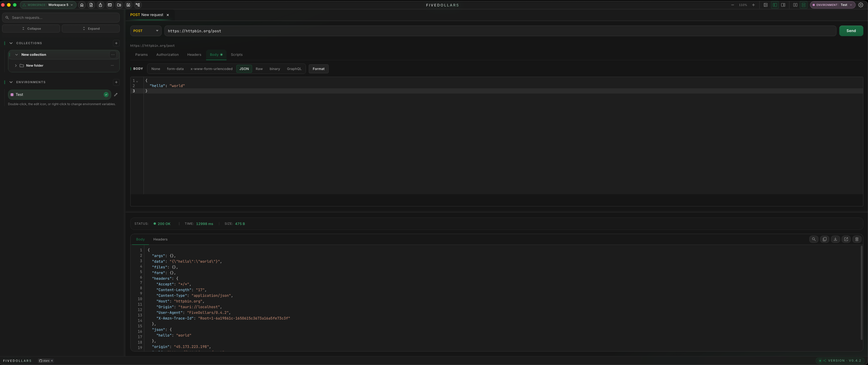Close the POST New request tab
Image resolution: width=868 pixels, height=365 pixels.
[168, 15]
